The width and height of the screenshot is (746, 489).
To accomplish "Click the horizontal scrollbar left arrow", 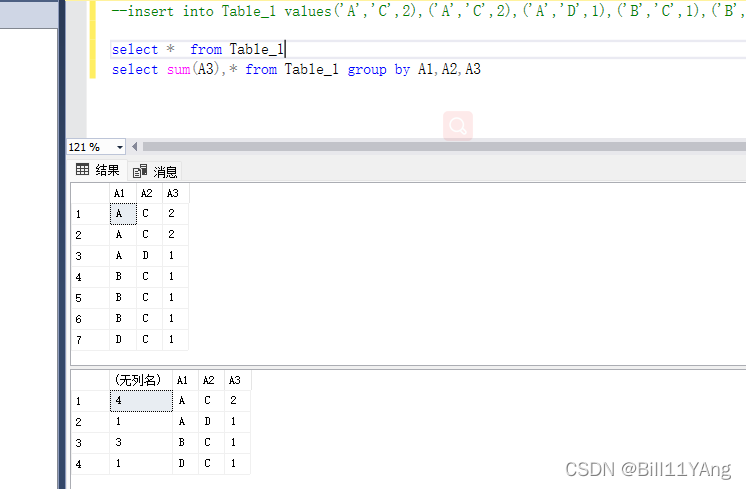I will pos(135,147).
